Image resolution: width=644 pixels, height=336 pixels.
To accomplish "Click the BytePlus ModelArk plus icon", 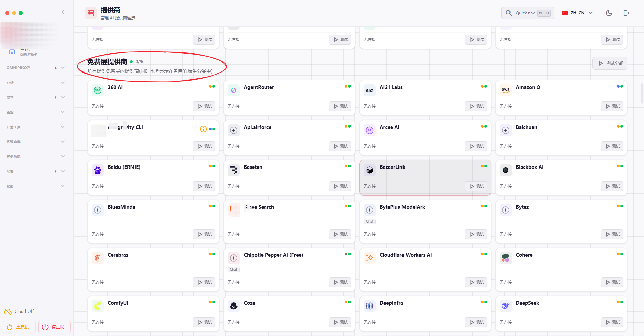I will (x=370, y=210).
